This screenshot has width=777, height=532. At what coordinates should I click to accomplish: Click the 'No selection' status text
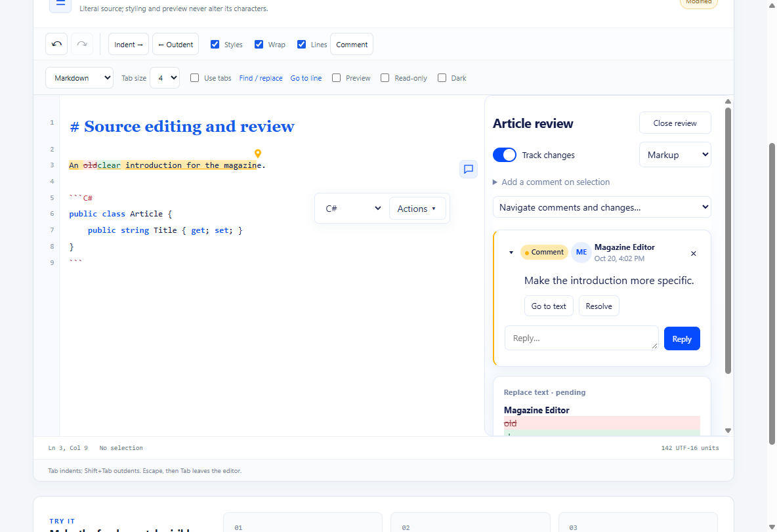tap(121, 448)
